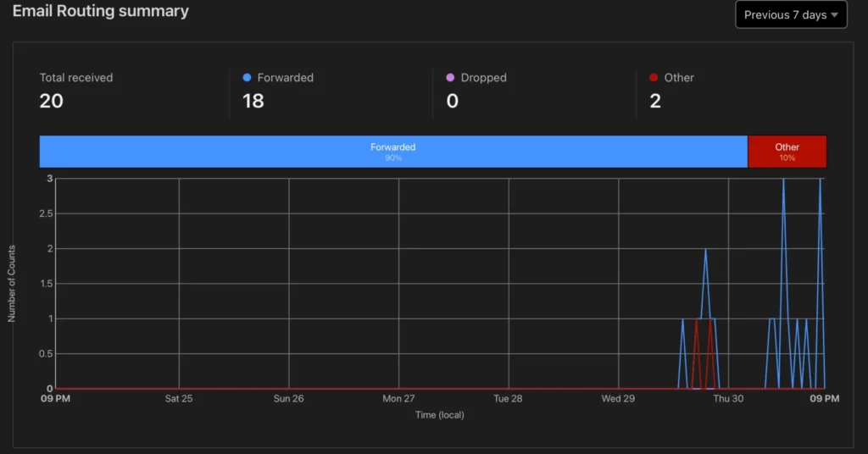The image size is (868, 454).
Task: Select the blue Forwarded 90% bar segment
Action: [x=393, y=152]
